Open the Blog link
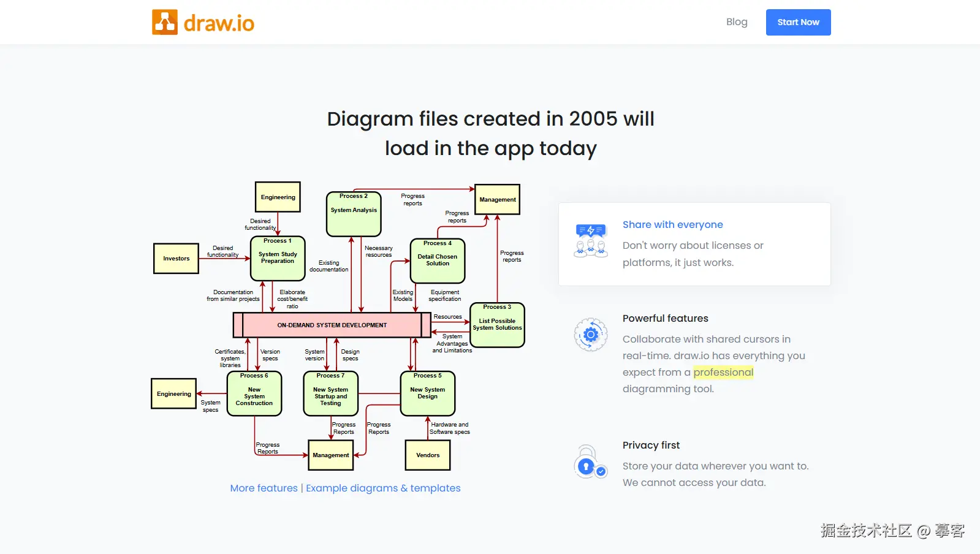The image size is (980, 554). (x=737, y=22)
